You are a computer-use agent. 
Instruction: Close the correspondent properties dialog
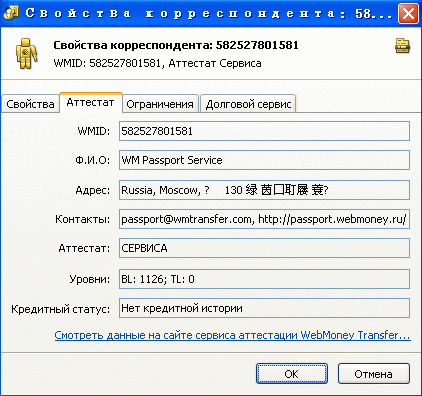[408, 14]
